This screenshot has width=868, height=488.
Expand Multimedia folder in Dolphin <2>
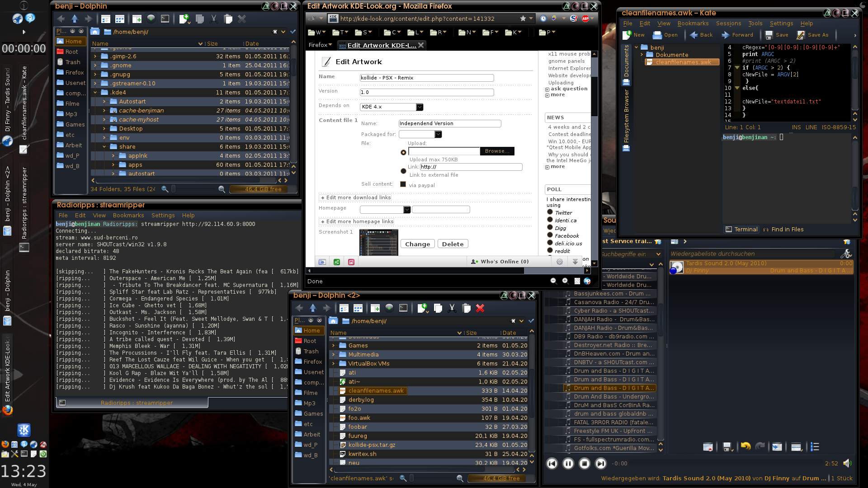click(334, 355)
